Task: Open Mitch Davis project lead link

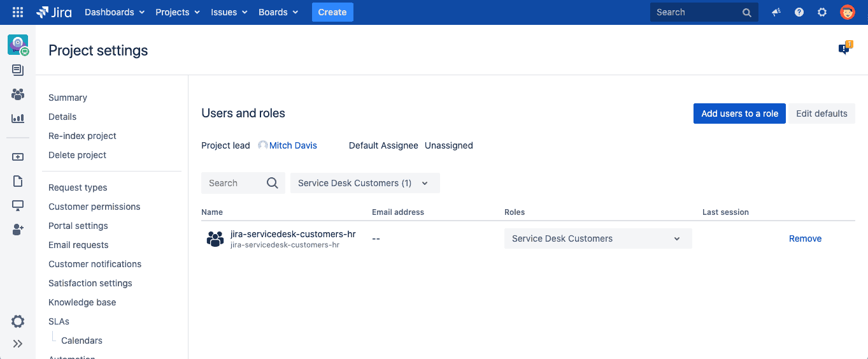Action: (293, 145)
